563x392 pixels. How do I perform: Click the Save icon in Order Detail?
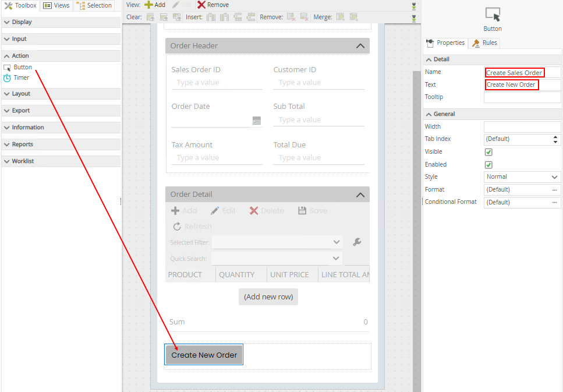(x=302, y=211)
